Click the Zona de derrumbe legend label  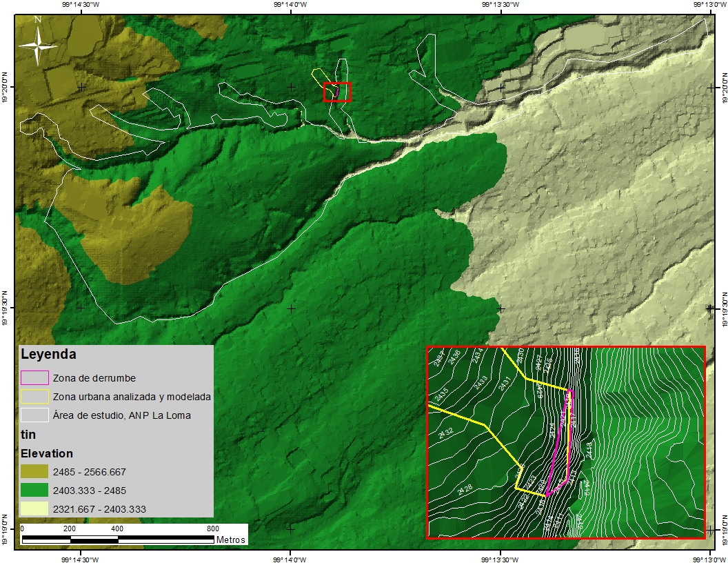(x=94, y=378)
